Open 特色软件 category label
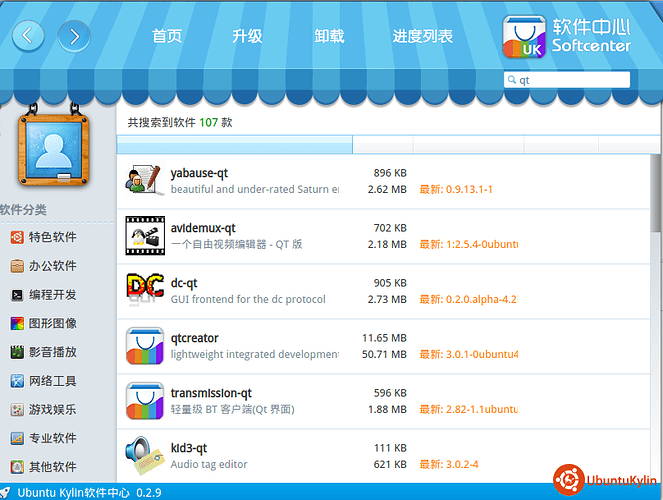 tap(52, 237)
